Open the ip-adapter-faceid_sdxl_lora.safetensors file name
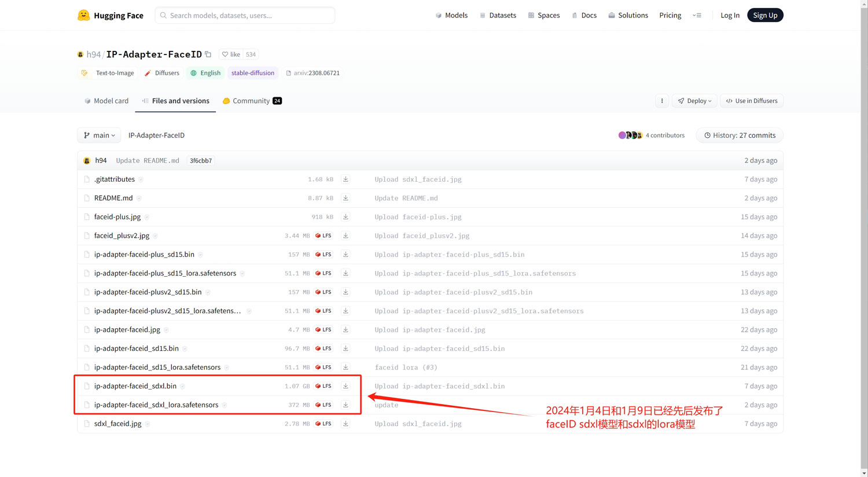The height and width of the screenshot is (477, 868). [x=156, y=405]
